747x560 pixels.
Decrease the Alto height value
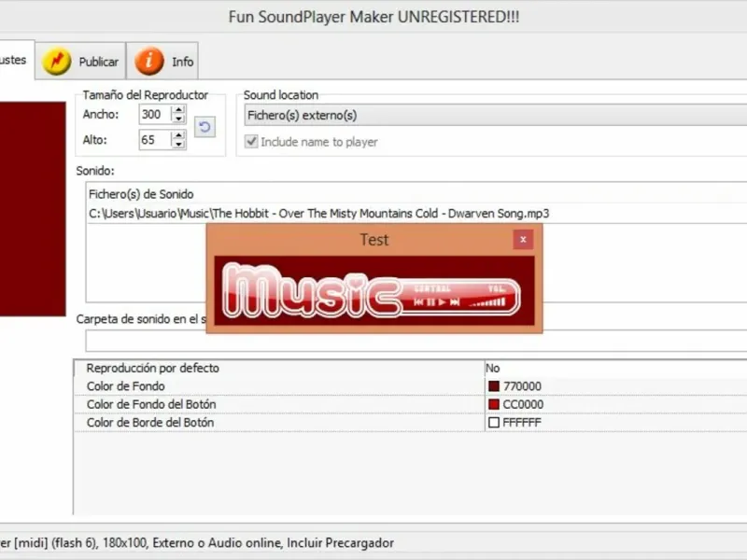point(178,145)
